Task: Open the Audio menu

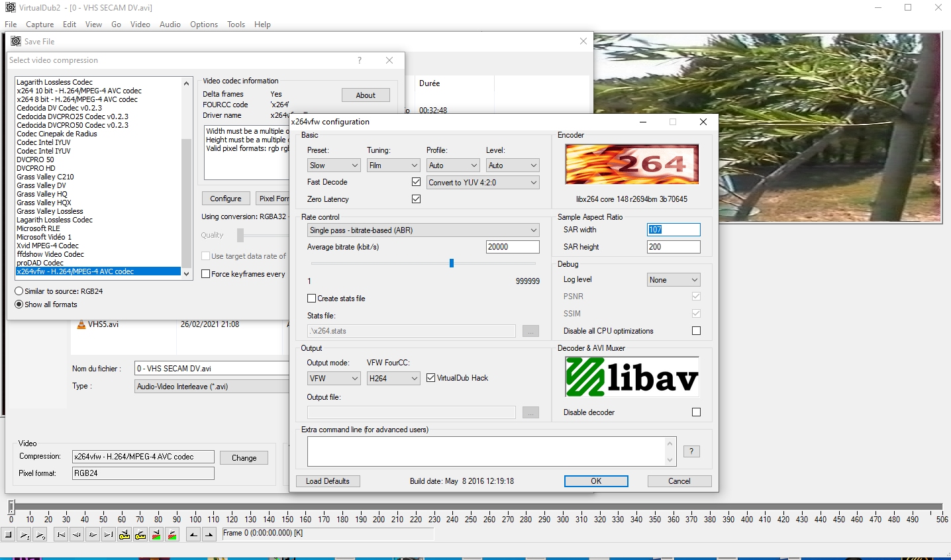Action: coord(170,24)
